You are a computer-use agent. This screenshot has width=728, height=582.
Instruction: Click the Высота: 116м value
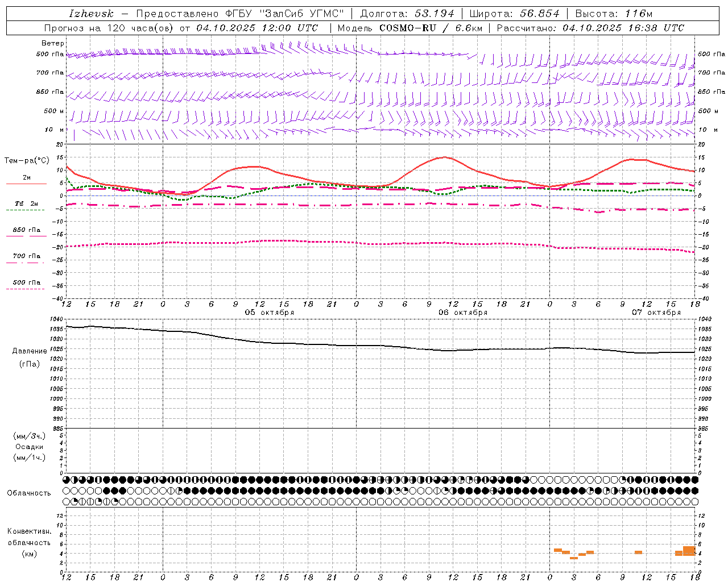[614, 14]
